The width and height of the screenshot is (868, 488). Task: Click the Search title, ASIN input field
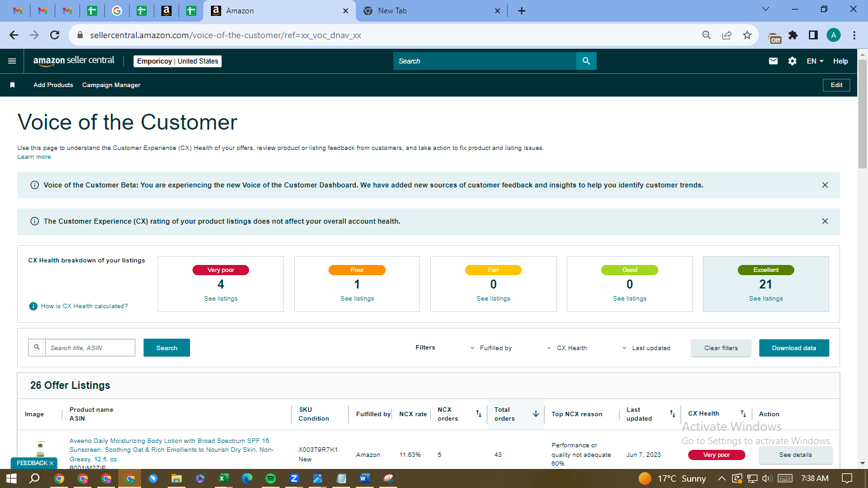(90, 348)
